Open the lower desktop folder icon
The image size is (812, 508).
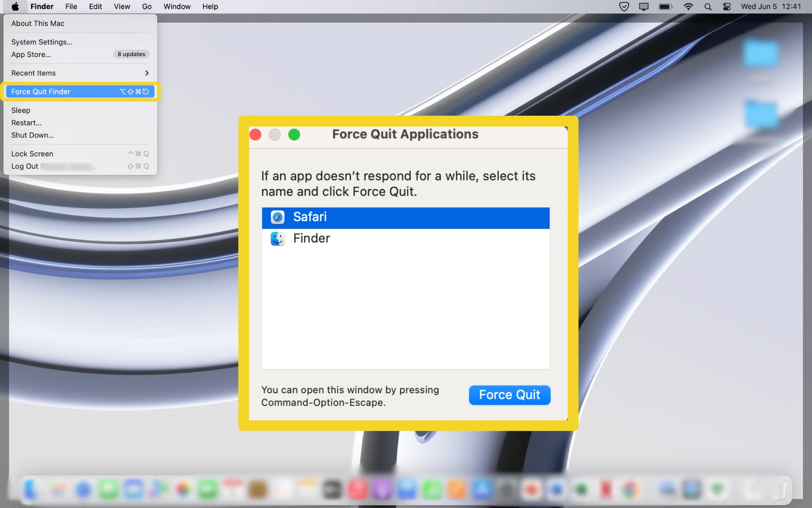tap(761, 114)
